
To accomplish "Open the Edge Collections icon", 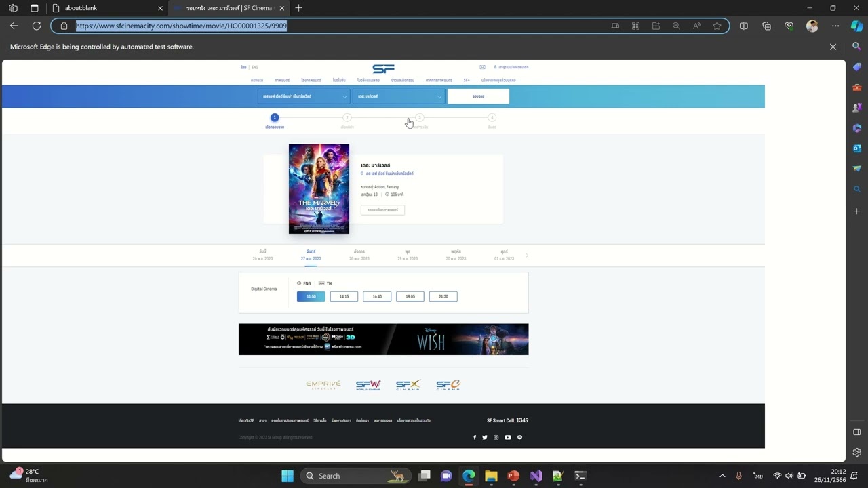I will pyautogui.click(x=766, y=26).
